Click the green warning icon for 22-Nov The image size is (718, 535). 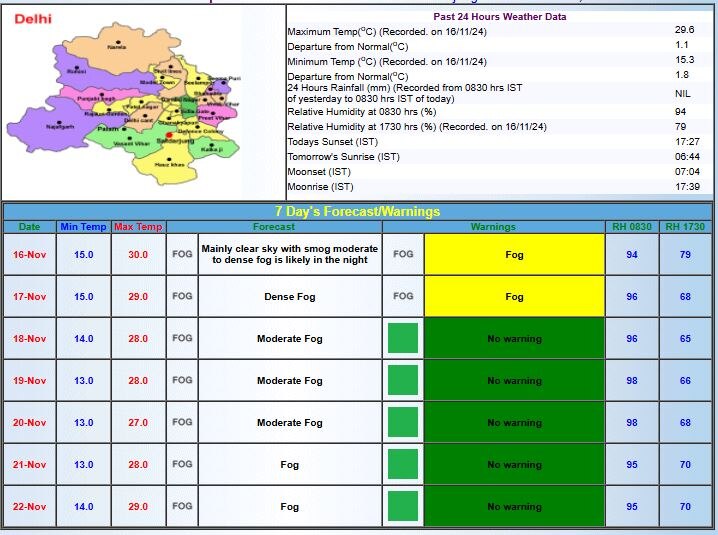pyautogui.click(x=403, y=506)
